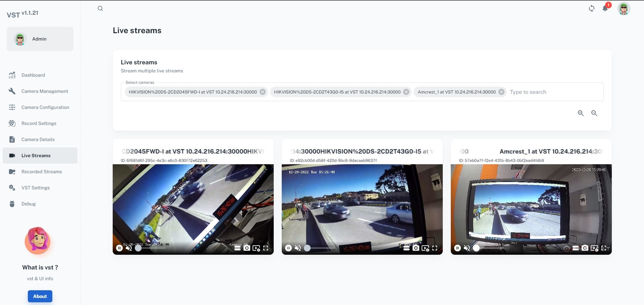This screenshot has width=644, height=305.
Task: Unmute the Amcrest_1 stream audio
Action: click(467, 248)
